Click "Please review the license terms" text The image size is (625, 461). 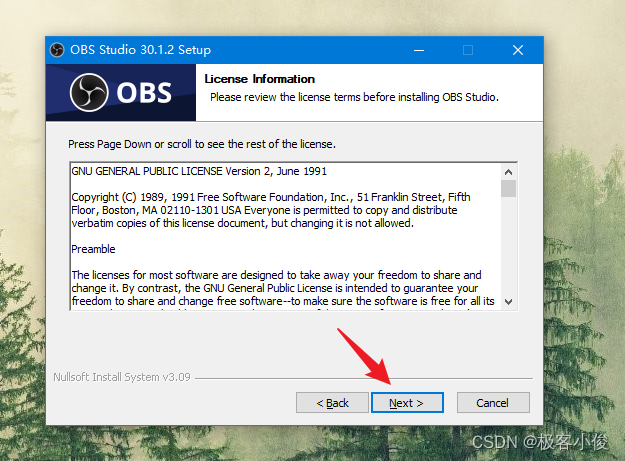[x=285, y=97]
